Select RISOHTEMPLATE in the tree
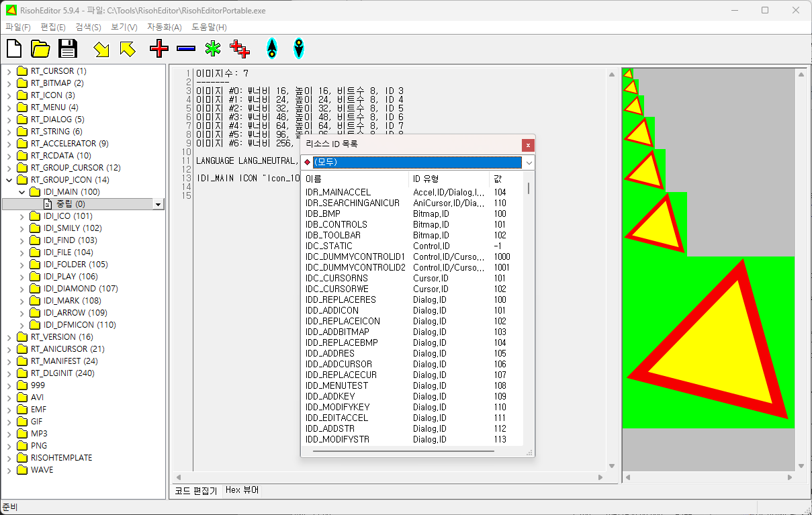812x515 pixels. pos(61,458)
